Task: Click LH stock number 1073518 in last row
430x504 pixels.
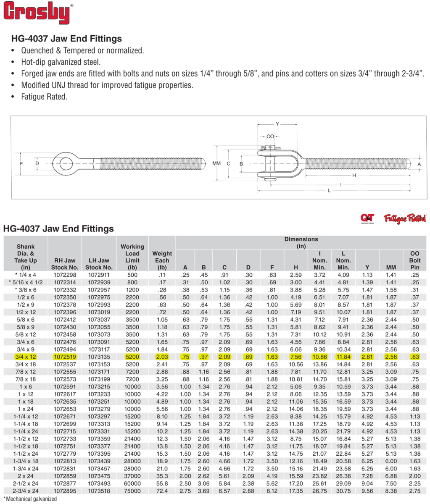Action: coord(99,491)
